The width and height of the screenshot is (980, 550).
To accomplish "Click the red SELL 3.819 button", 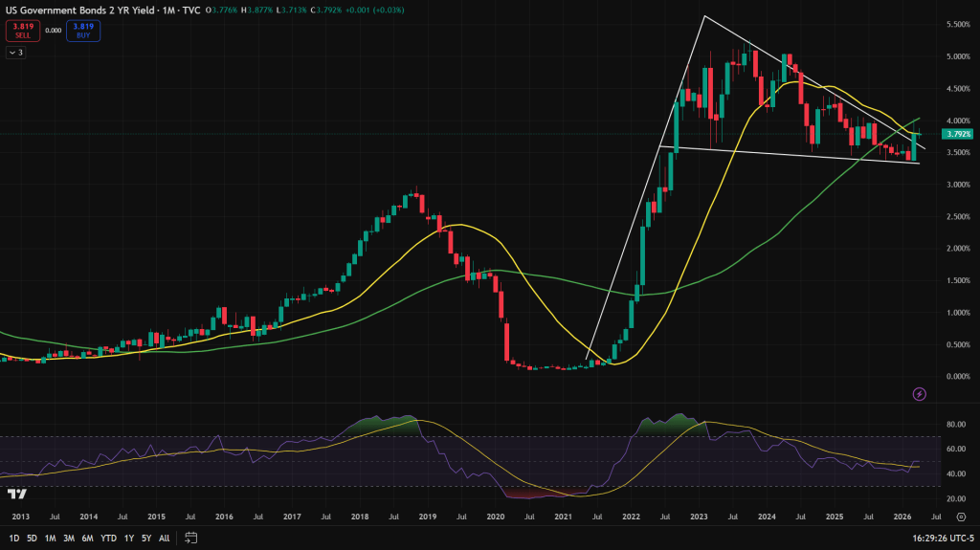I will (21, 30).
